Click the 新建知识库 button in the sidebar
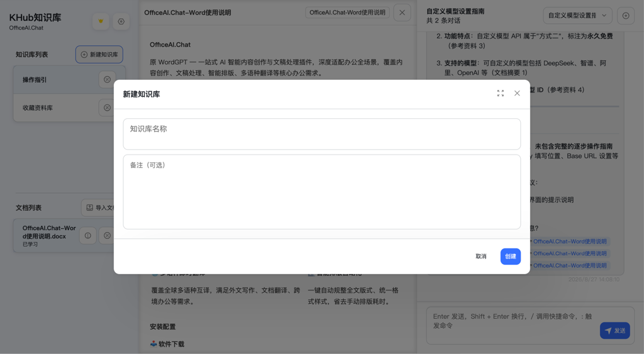Viewport: 644px width, 354px height. [x=99, y=55]
